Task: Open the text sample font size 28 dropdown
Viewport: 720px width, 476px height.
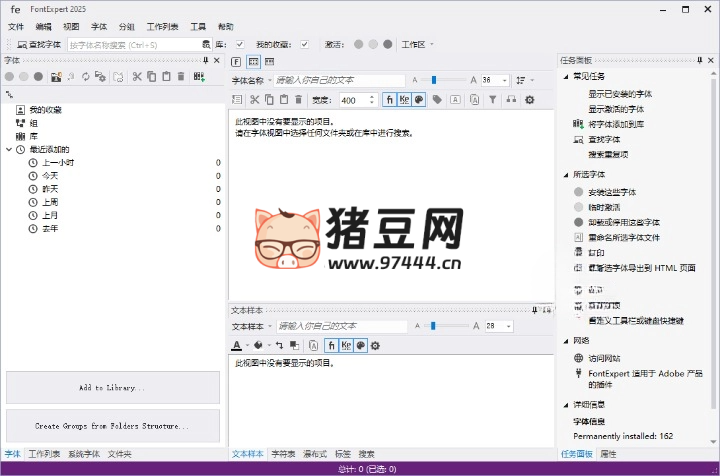Action: click(509, 326)
